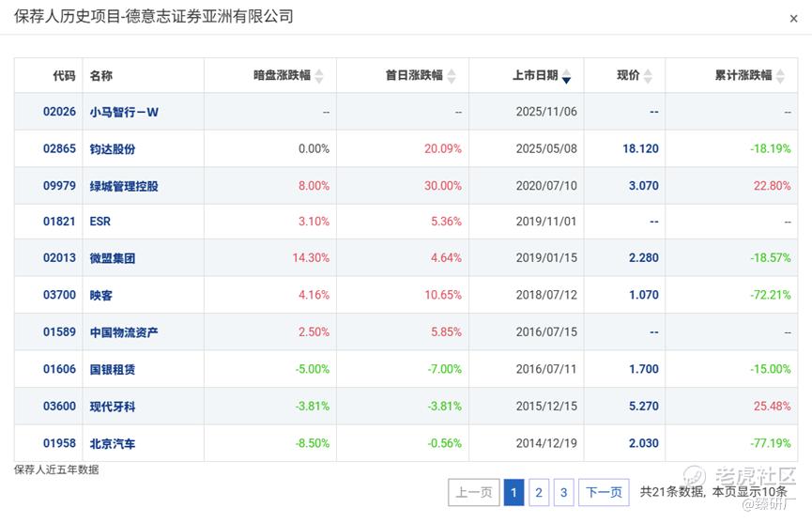Sort by 现价 column arrows
This screenshot has height=523, width=812.
[648, 76]
